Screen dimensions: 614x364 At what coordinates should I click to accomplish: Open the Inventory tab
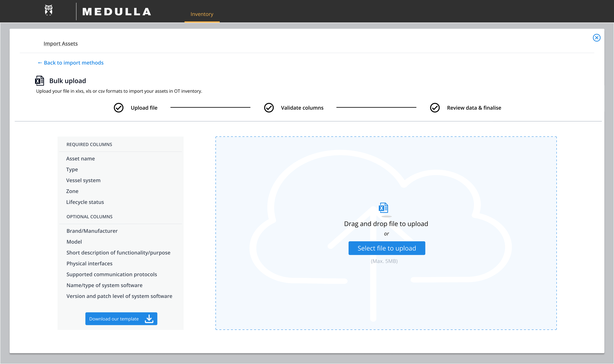[202, 14]
